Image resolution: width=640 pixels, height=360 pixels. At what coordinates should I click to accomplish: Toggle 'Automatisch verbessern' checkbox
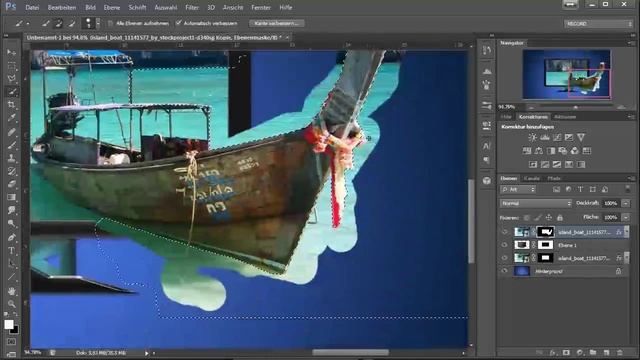coord(178,23)
